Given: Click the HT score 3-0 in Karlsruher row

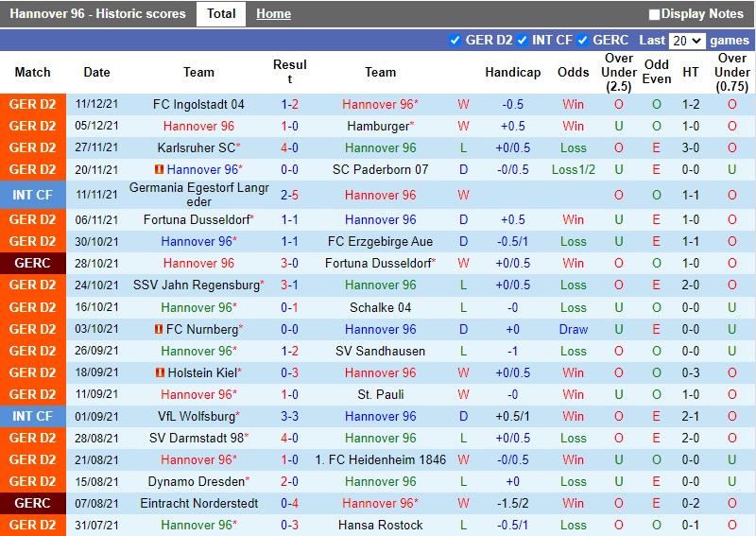Looking at the screenshot, I should pyautogui.click(x=691, y=147).
